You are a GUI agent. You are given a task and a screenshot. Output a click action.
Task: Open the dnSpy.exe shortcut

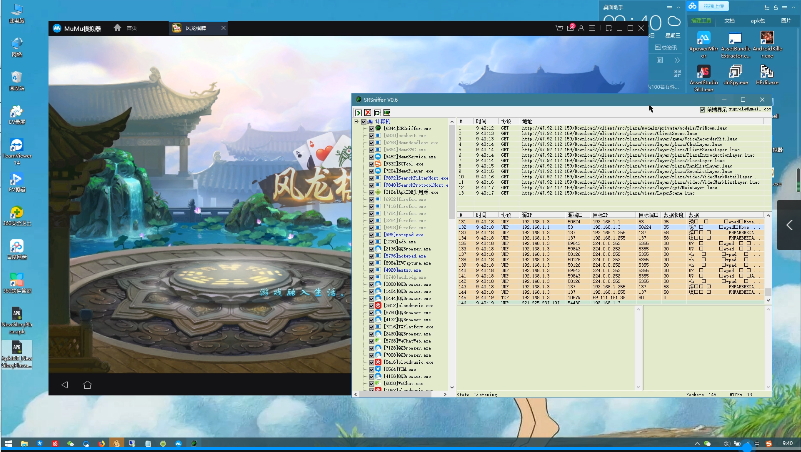(x=735, y=75)
